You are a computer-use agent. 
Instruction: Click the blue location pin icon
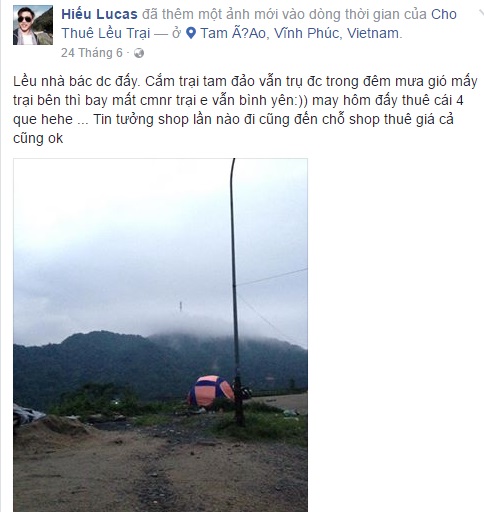tap(191, 33)
